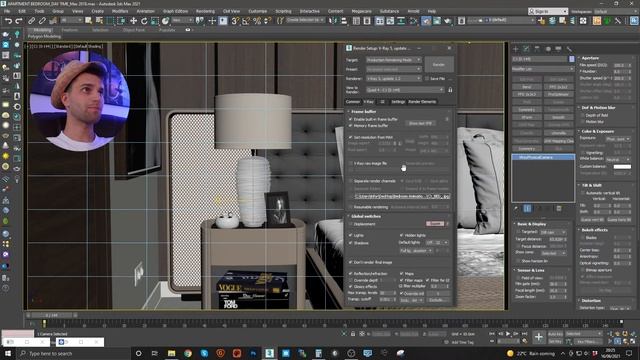This screenshot has height=360, width=640.
Task: Toggle the Shadows checkbox
Action: pos(351,243)
